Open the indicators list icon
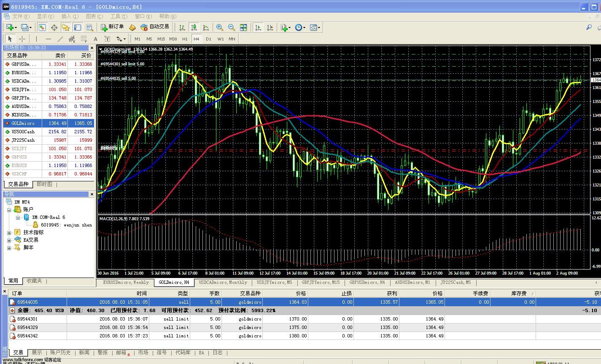The image size is (601, 364). [x=284, y=27]
